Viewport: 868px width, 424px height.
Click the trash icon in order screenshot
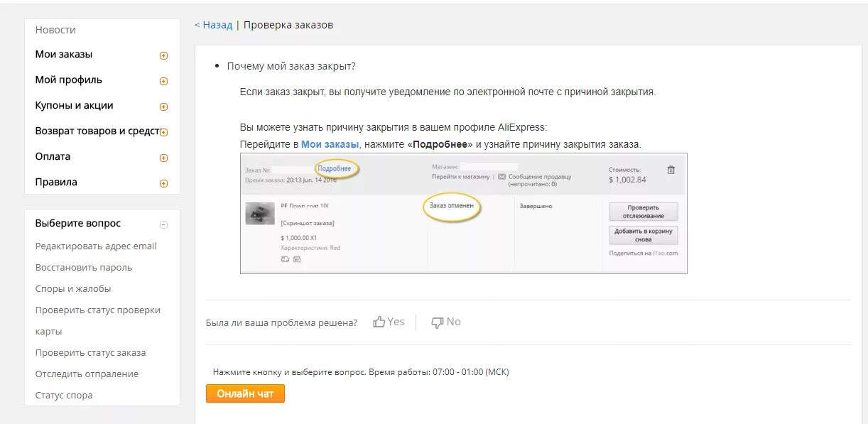tap(671, 170)
